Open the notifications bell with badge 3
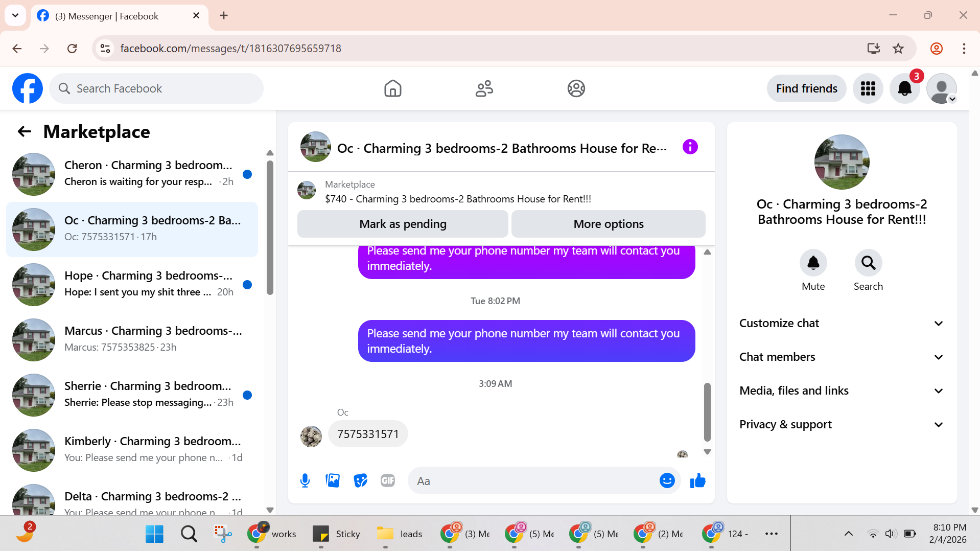The height and width of the screenshot is (551, 980). 904,88
